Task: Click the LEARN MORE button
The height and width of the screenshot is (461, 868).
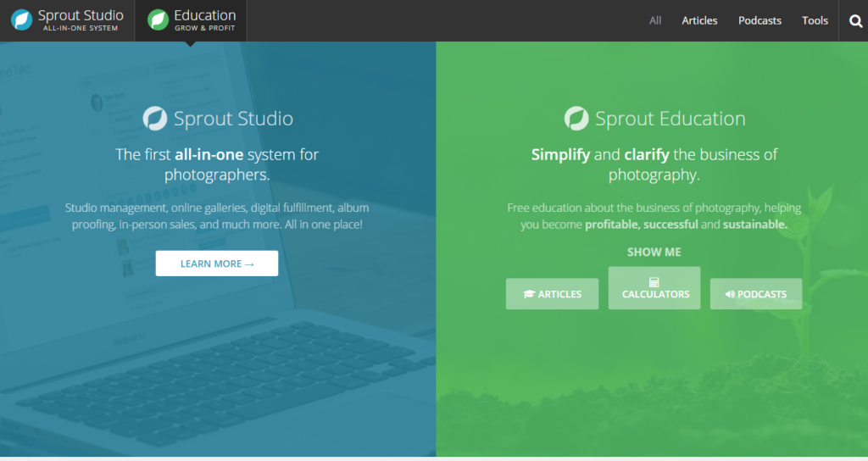Action: 217,264
